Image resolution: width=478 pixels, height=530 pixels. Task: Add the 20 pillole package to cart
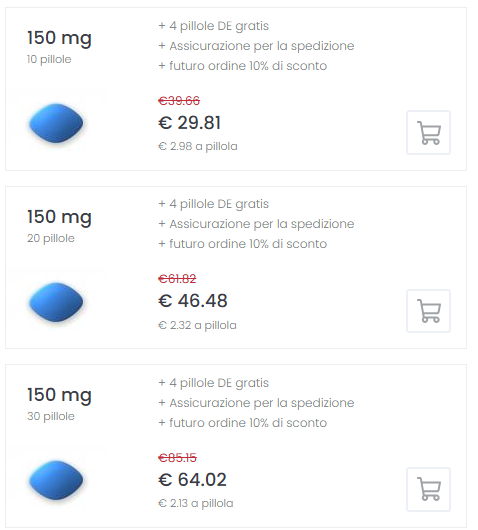[x=428, y=311]
